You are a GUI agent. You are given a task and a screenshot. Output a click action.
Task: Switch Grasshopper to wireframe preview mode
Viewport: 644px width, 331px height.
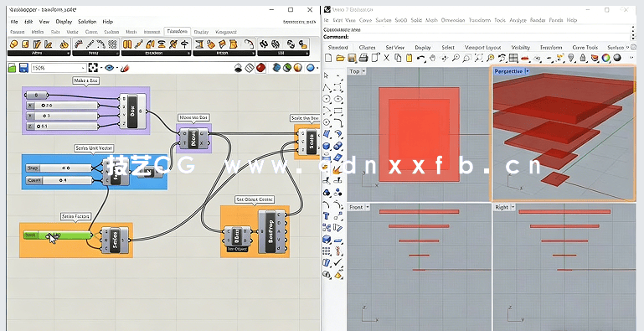pyautogui.click(x=250, y=68)
